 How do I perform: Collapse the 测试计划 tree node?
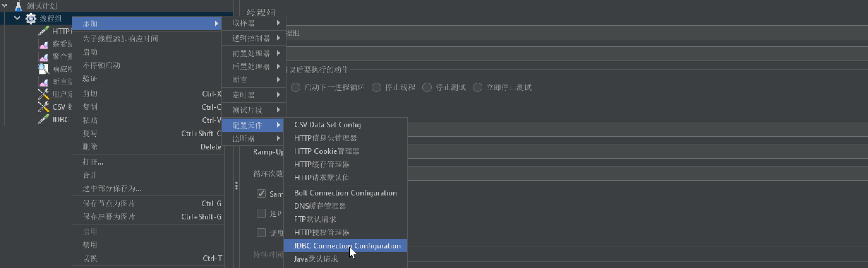[x=5, y=6]
